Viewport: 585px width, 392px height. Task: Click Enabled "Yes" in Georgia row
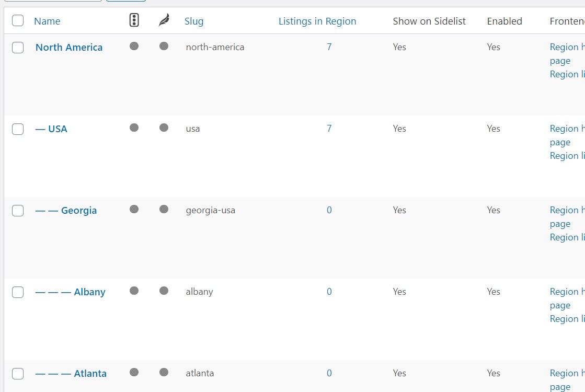coord(493,210)
